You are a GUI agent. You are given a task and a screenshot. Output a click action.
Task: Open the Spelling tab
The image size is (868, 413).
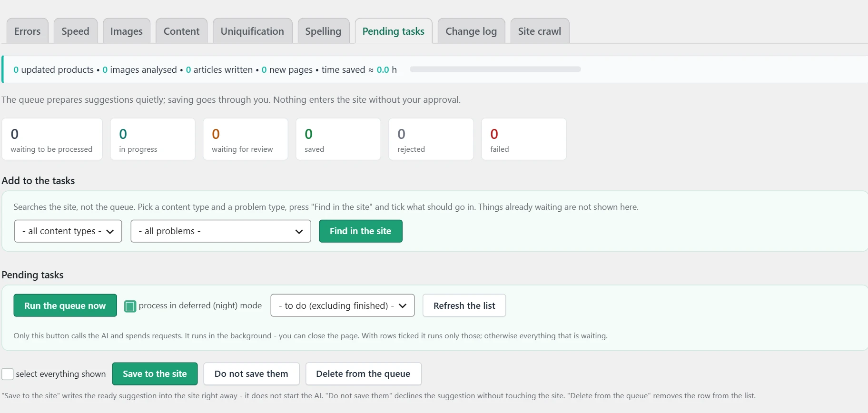click(x=323, y=31)
